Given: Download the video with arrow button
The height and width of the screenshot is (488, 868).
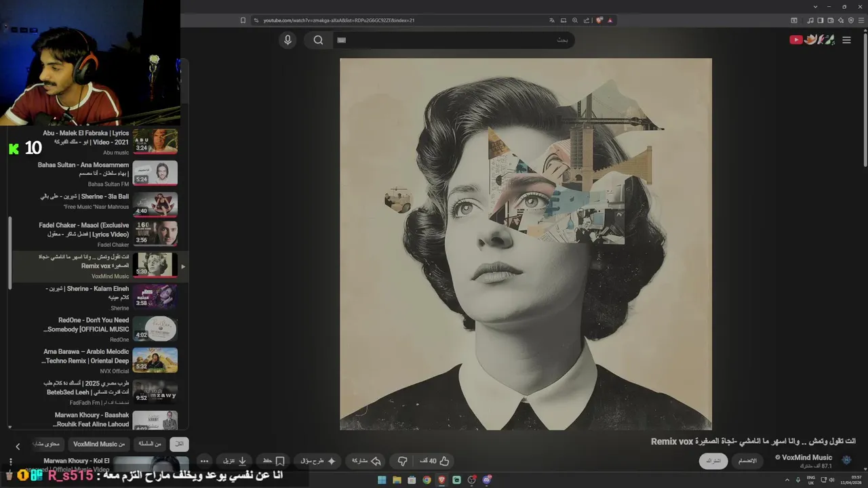Looking at the screenshot, I should (x=235, y=461).
